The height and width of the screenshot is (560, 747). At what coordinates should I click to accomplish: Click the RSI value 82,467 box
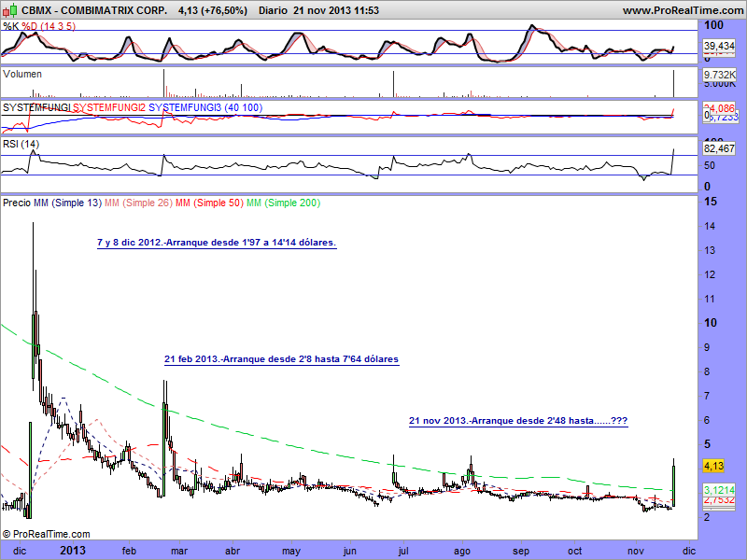click(719, 148)
